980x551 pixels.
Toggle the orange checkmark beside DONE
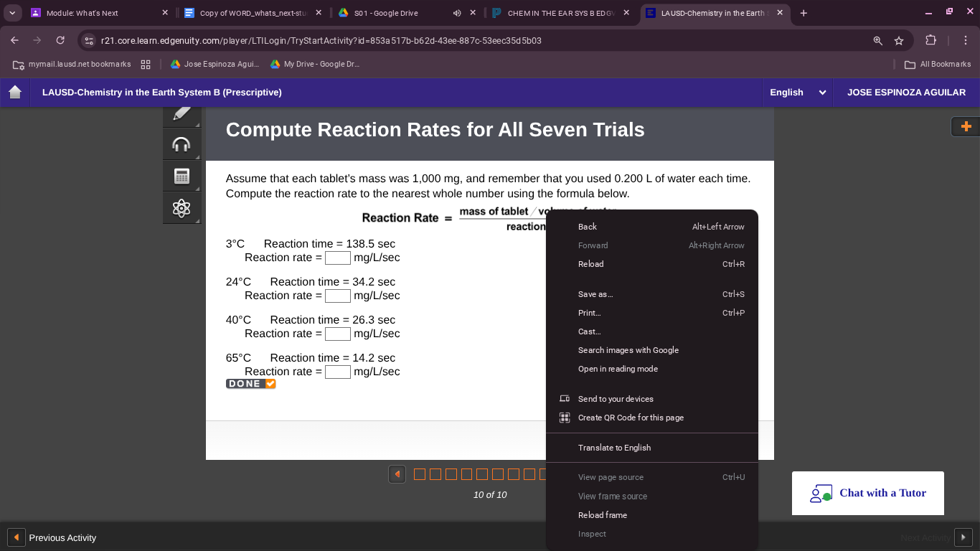click(x=270, y=383)
